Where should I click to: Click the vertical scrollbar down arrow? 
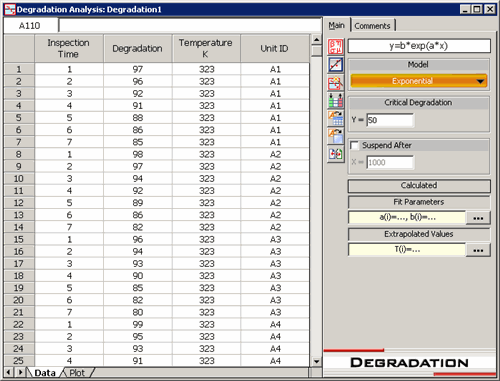pyautogui.click(x=316, y=361)
